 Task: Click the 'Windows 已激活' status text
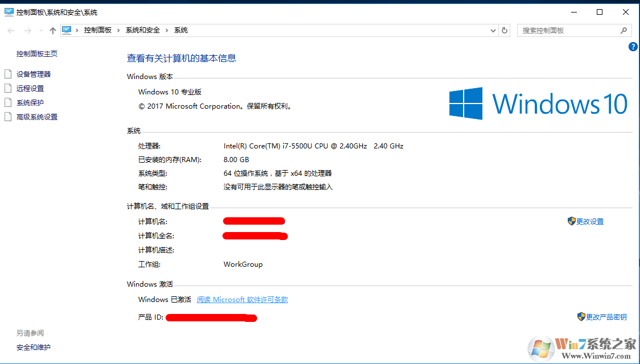[164, 300]
